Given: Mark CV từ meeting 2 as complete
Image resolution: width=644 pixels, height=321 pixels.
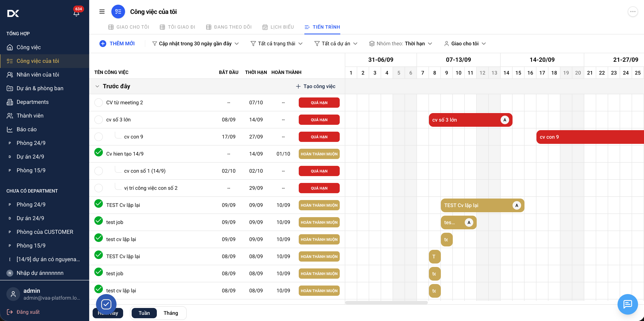Looking at the screenshot, I should click(99, 103).
